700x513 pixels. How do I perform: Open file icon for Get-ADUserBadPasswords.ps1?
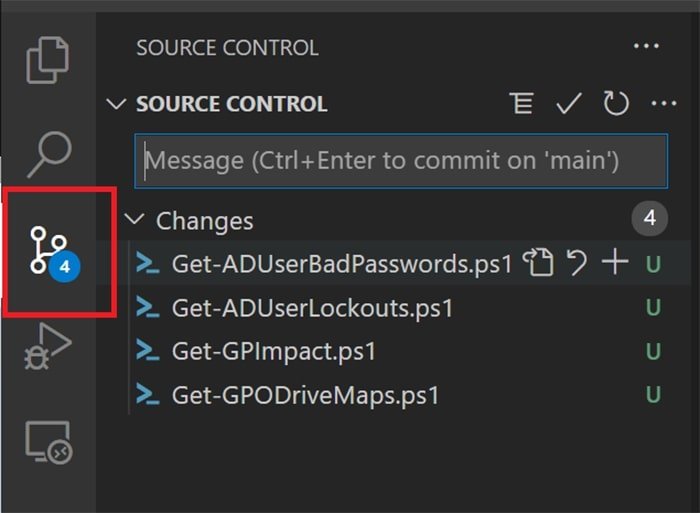pos(540,263)
